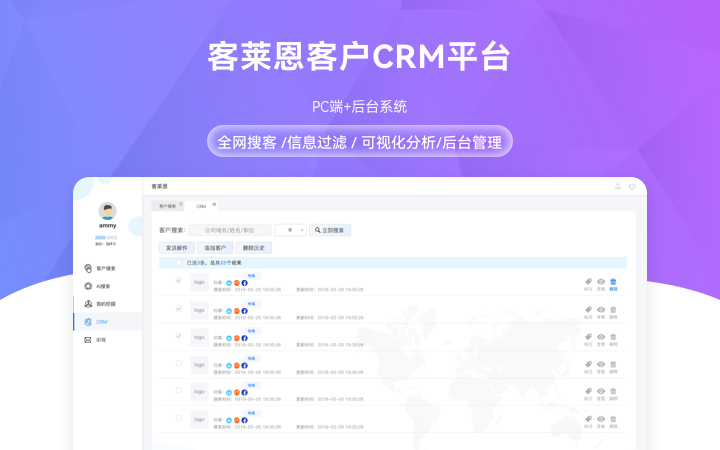Image resolution: width=720 pixels, height=450 pixels.
Task: Click the 客莱恩 header title
Action: [x=160, y=186]
